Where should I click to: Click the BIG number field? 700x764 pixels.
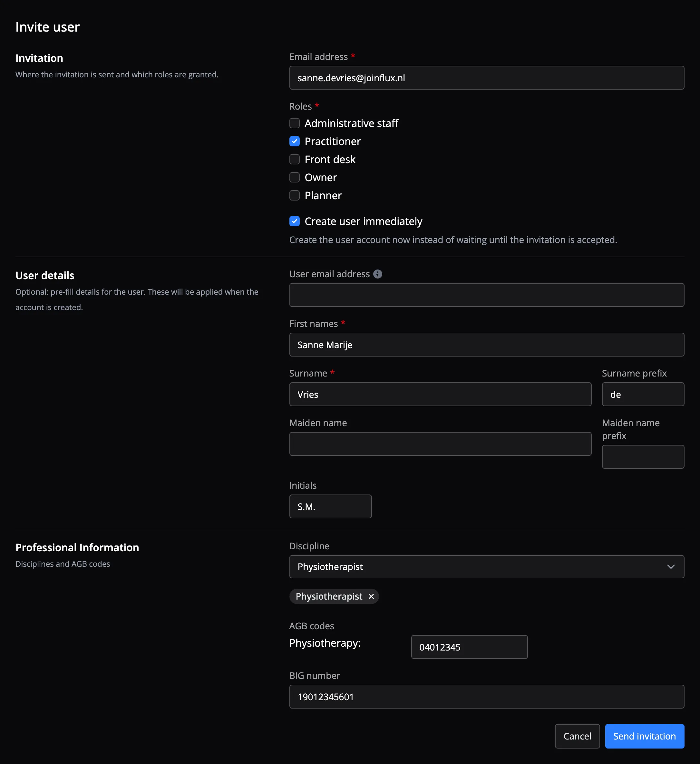(486, 697)
